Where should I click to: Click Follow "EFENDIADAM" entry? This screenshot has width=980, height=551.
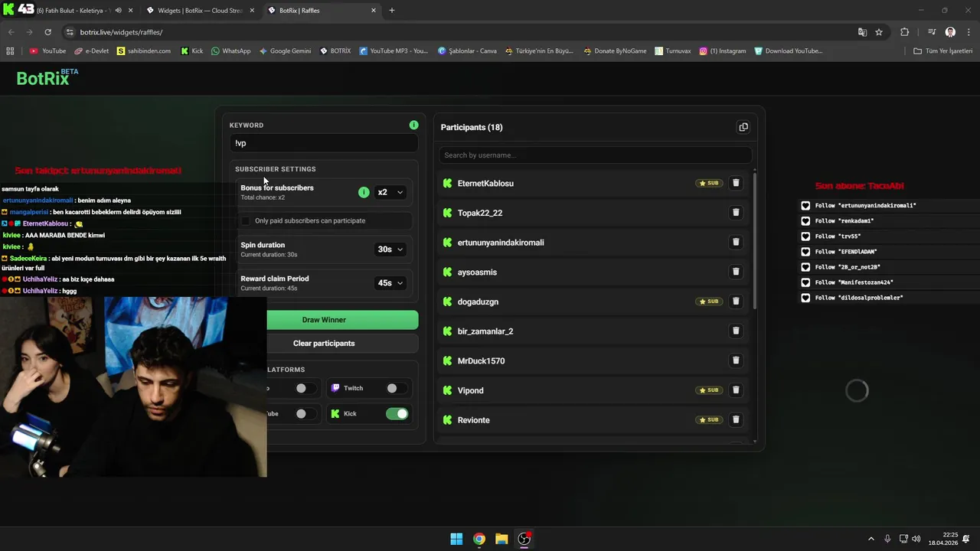(845, 252)
